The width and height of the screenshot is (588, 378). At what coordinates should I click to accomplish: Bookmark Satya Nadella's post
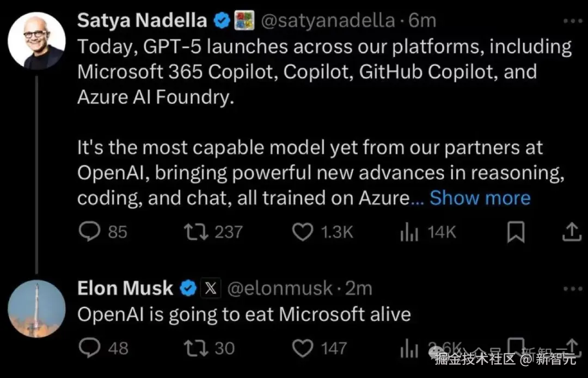click(x=516, y=233)
